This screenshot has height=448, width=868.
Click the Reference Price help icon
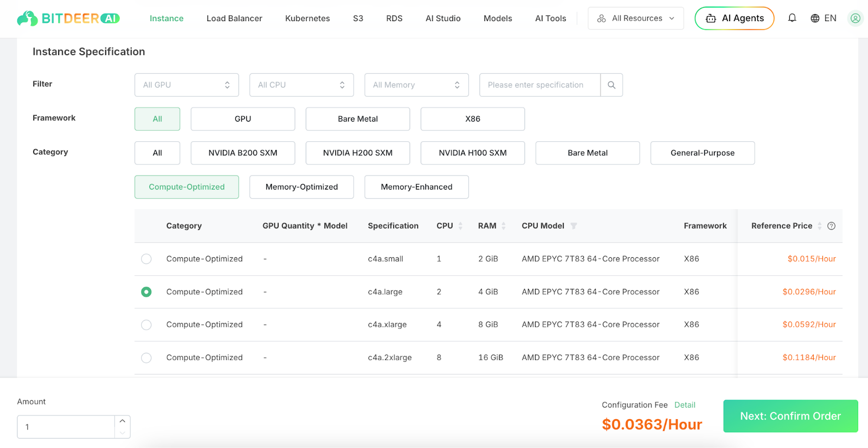831,226
